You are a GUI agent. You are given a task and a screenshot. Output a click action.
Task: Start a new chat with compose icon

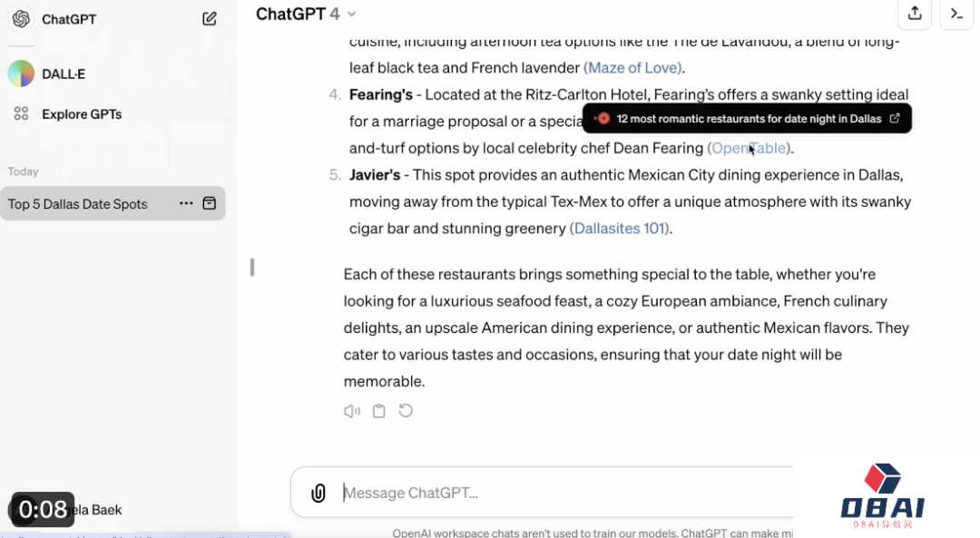210,19
